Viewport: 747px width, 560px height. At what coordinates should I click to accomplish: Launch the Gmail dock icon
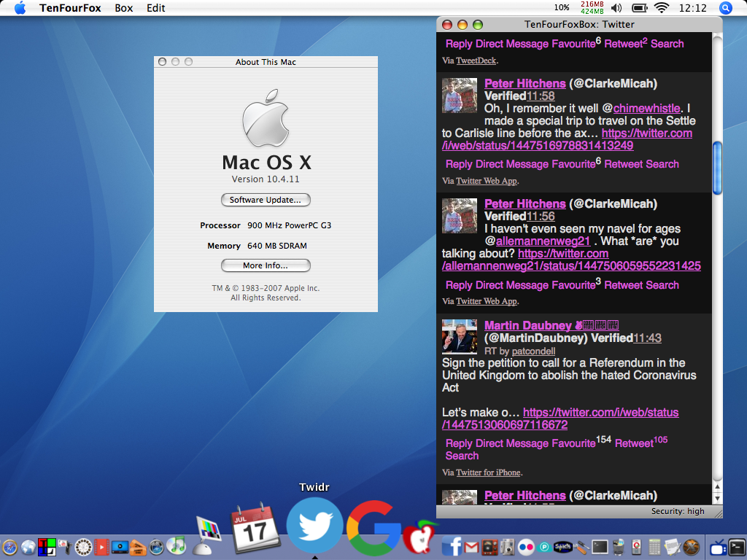(471, 547)
